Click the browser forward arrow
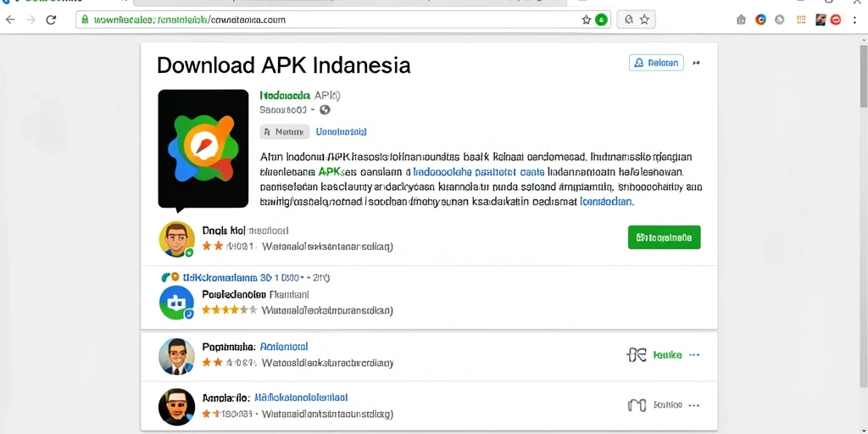Image resolution: width=868 pixels, height=434 pixels. coord(31,20)
